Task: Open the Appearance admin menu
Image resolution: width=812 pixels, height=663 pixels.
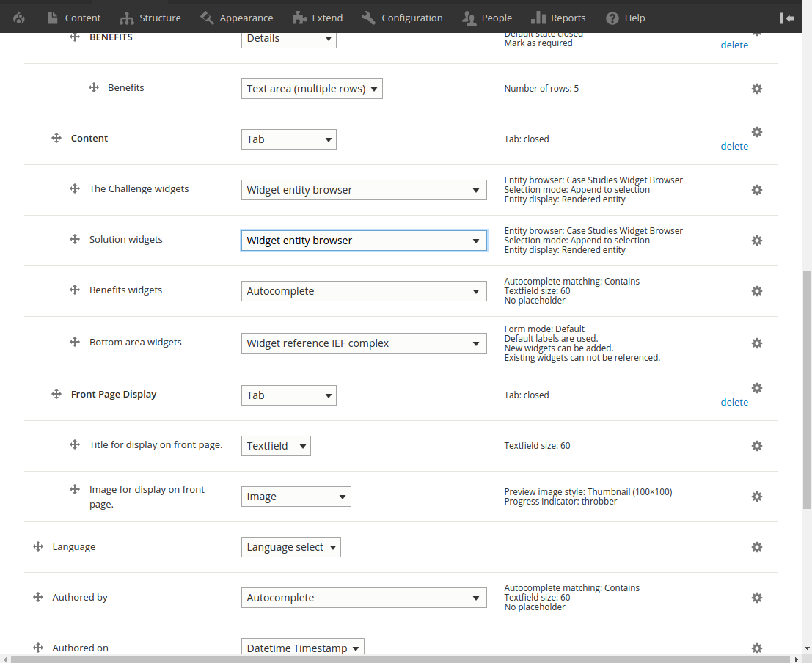Action: tap(237, 18)
